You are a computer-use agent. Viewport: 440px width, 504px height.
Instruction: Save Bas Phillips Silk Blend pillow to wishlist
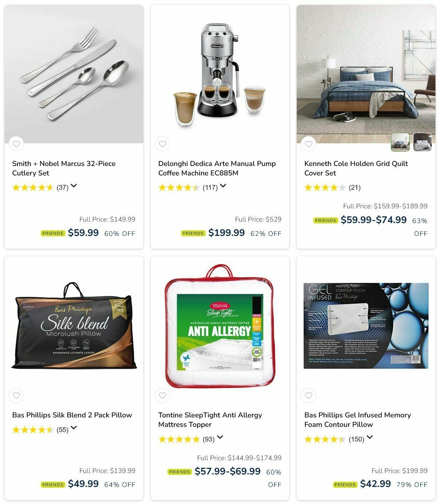coord(16,395)
